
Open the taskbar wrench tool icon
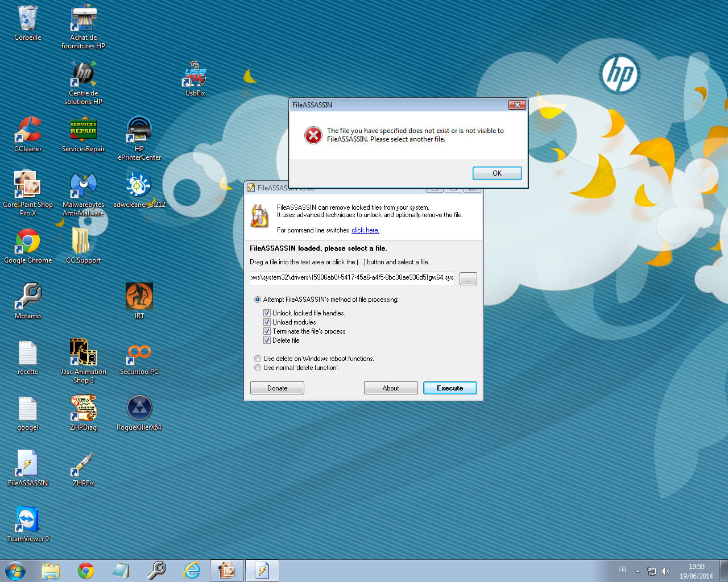pos(156,571)
